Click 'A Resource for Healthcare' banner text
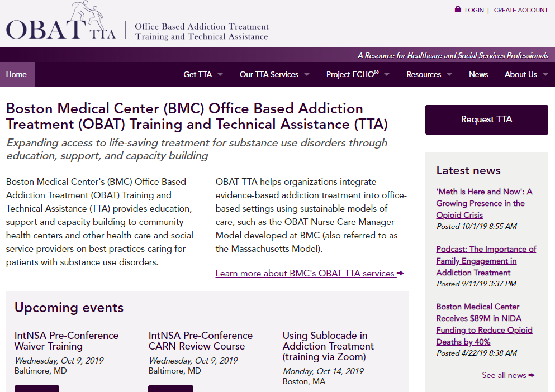 pos(453,55)
